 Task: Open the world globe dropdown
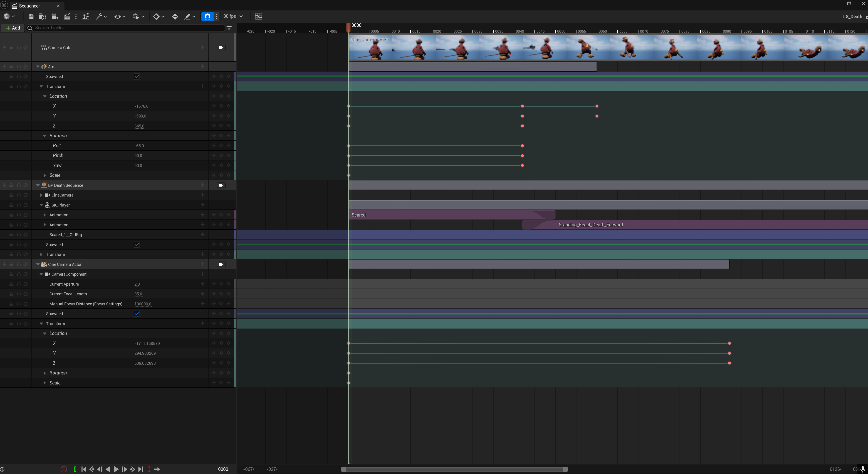[x=9, y=17]
